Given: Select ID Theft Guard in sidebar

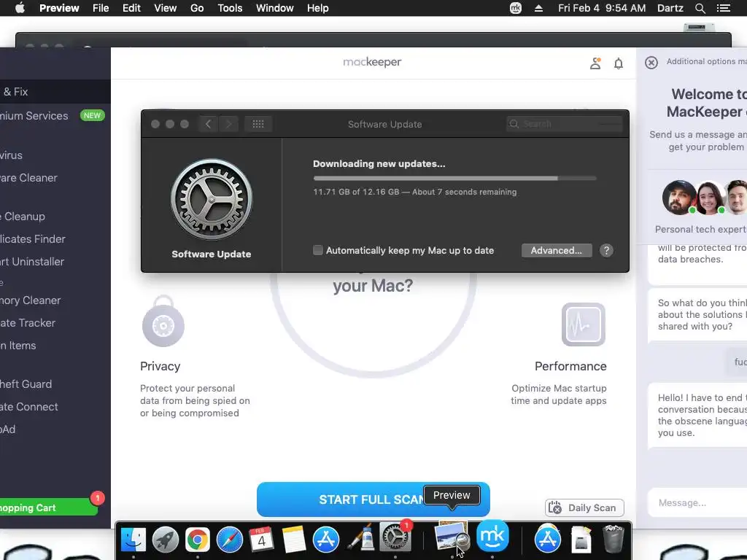Looking at the screenshot, I should coord(55,384).
